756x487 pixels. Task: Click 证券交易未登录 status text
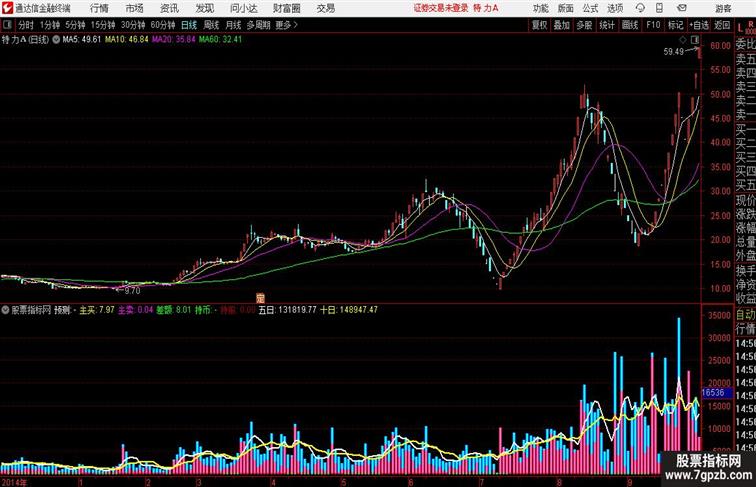(x=441, y=8)
